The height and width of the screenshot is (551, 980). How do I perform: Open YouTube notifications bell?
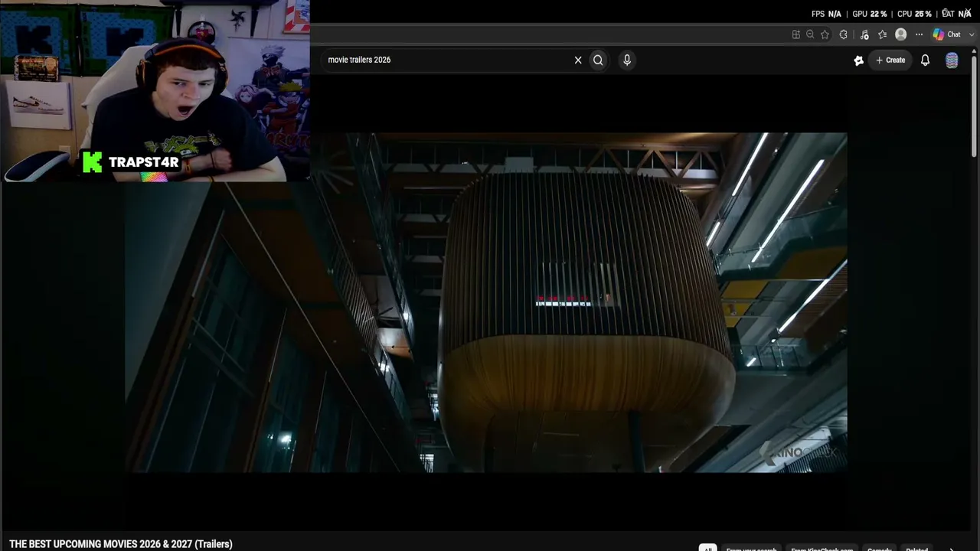pyautogui.click(x=925, y=60)
